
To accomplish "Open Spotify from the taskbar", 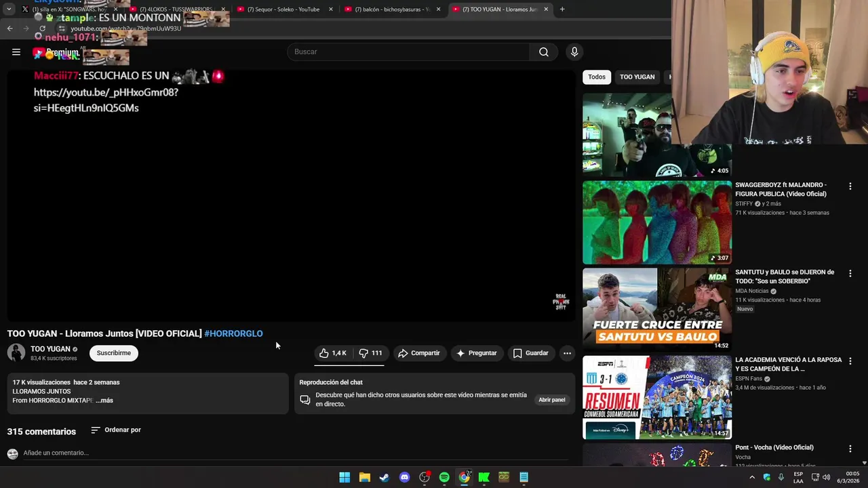I will [x=444, y=477].
